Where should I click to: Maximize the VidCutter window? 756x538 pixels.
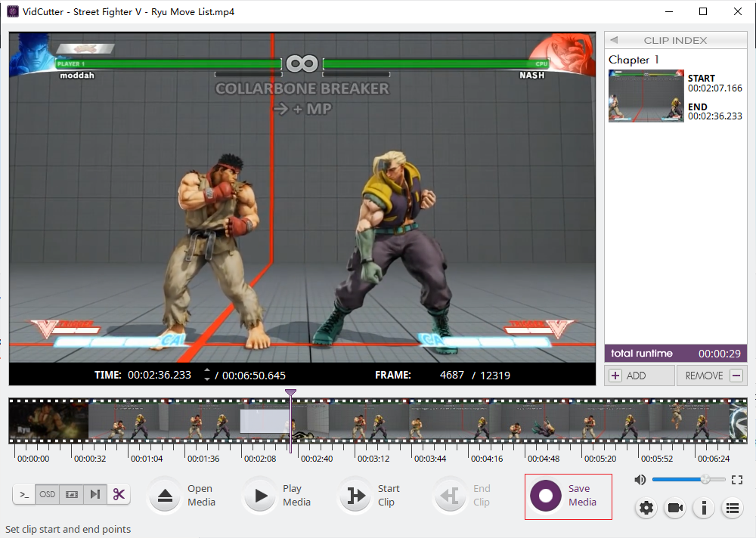[x=703, y=11]
